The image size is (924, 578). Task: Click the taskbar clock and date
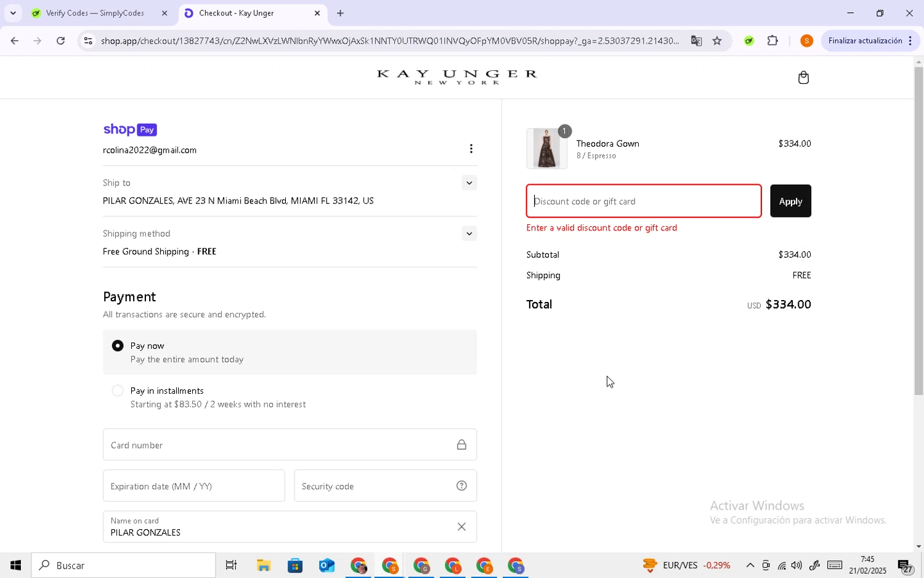click(x=867, y=565)
